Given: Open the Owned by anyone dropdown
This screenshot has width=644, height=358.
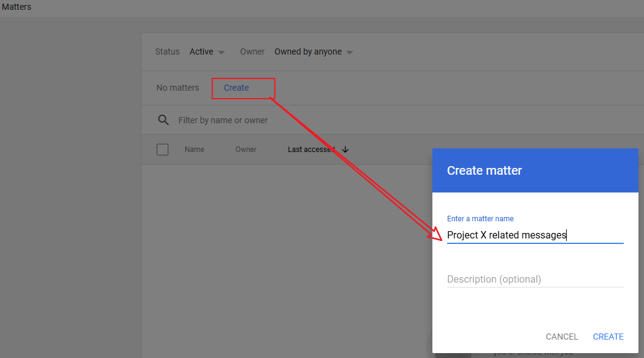Looking at the screenshot, I should tap(313, 52).
